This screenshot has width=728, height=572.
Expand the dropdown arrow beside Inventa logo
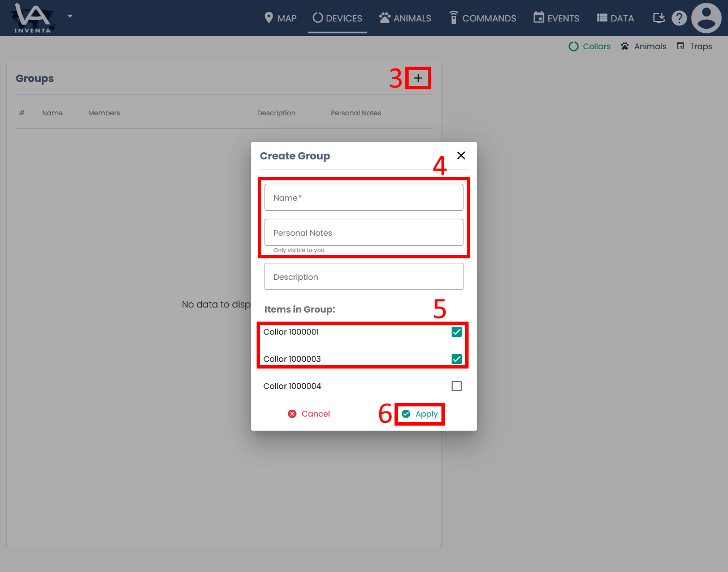(70, 16)
